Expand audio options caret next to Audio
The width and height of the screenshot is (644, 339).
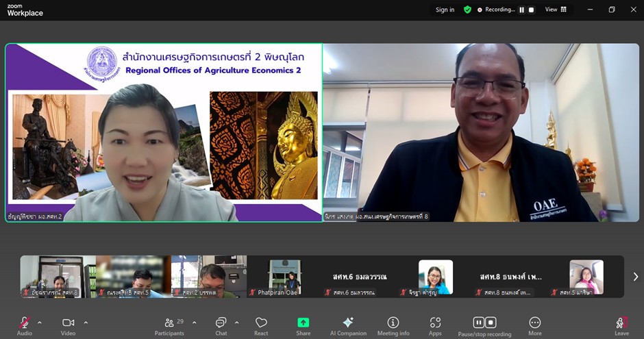[x=40, y=322]
